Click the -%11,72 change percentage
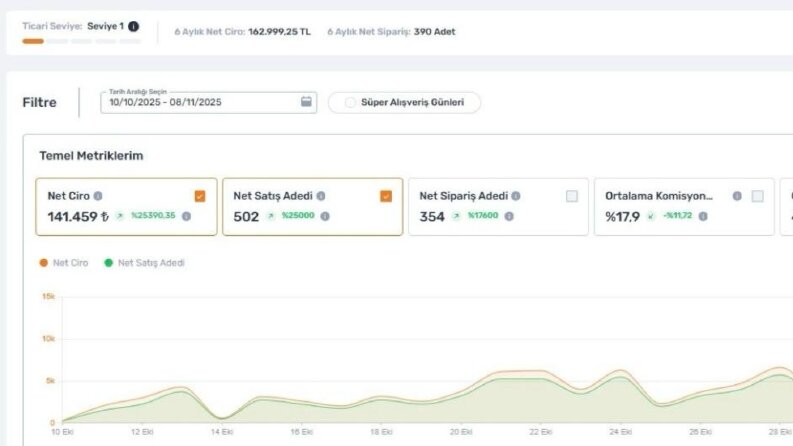This screenshot has height=446, width=793. tap(678, 215)
